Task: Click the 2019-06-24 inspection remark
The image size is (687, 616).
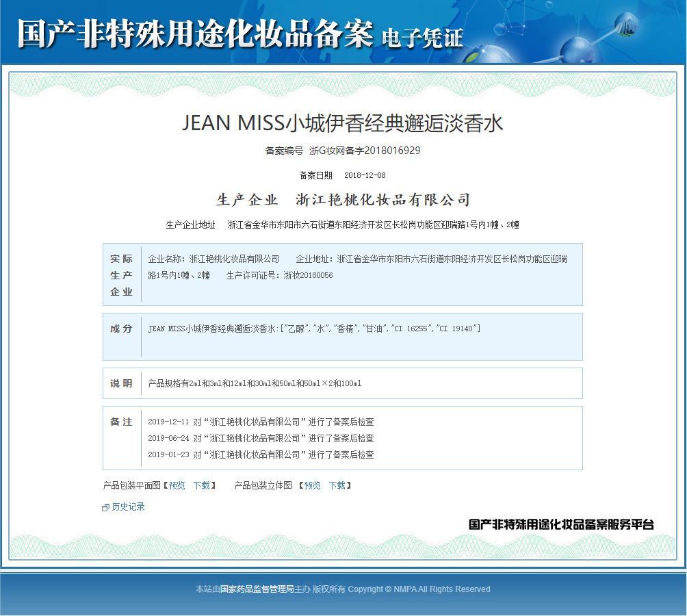Action: pos(261,438)
